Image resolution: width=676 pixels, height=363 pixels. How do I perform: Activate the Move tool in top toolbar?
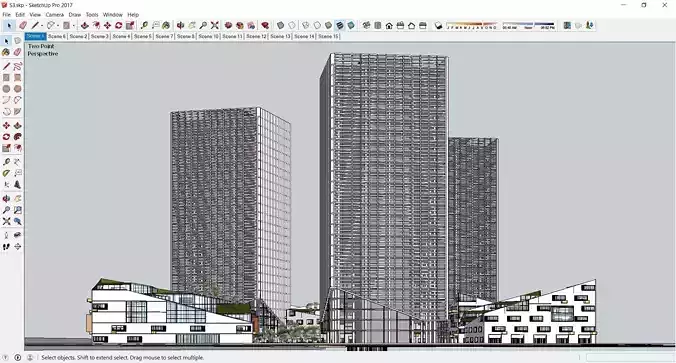tap(107, 25)
